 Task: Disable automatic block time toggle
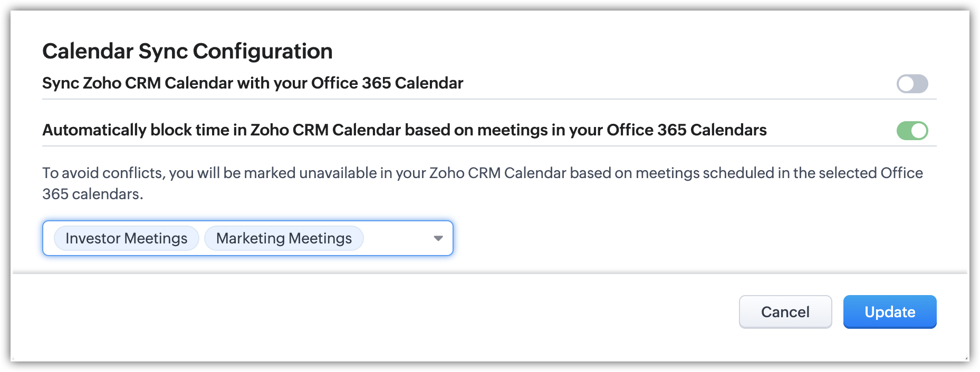pyautogui.click(x=912, y=131)
